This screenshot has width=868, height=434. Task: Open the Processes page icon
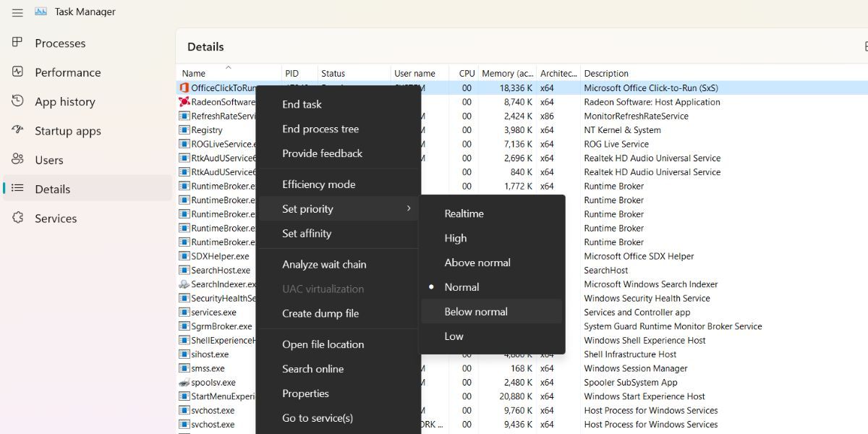click(18, 43)
